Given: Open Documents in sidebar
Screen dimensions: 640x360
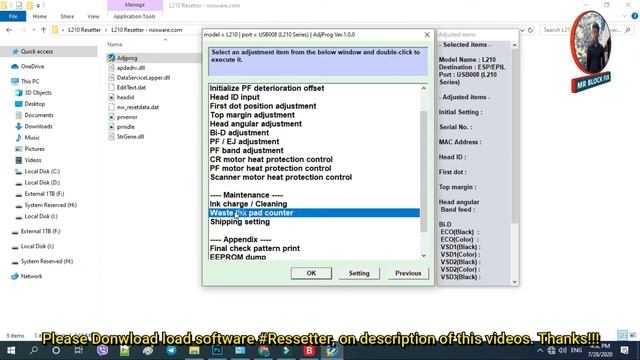Looking at the screenshot, I should click(x=39, y=115).
